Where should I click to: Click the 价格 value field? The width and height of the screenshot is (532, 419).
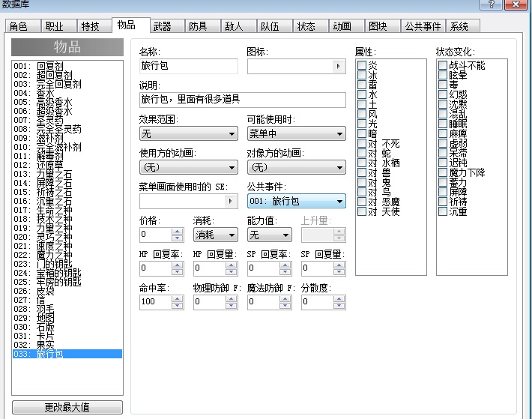(x=155, y=235)
